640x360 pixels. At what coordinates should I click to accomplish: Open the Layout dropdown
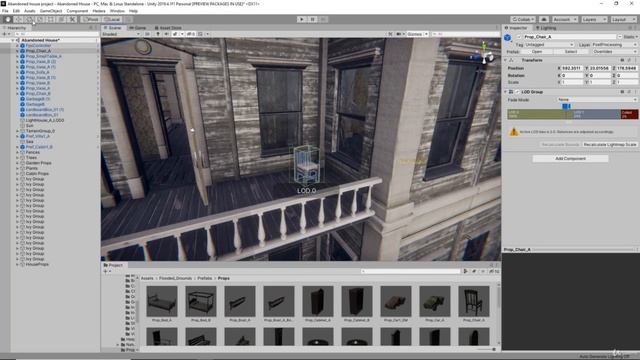623,19
